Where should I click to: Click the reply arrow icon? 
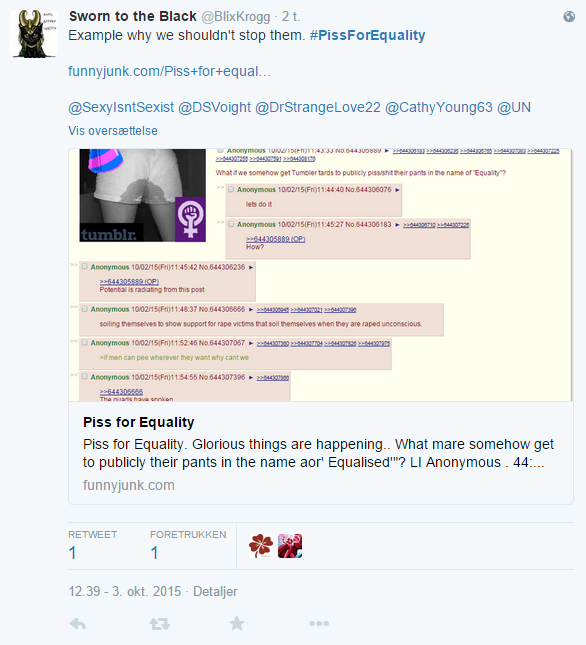(78, 624)
